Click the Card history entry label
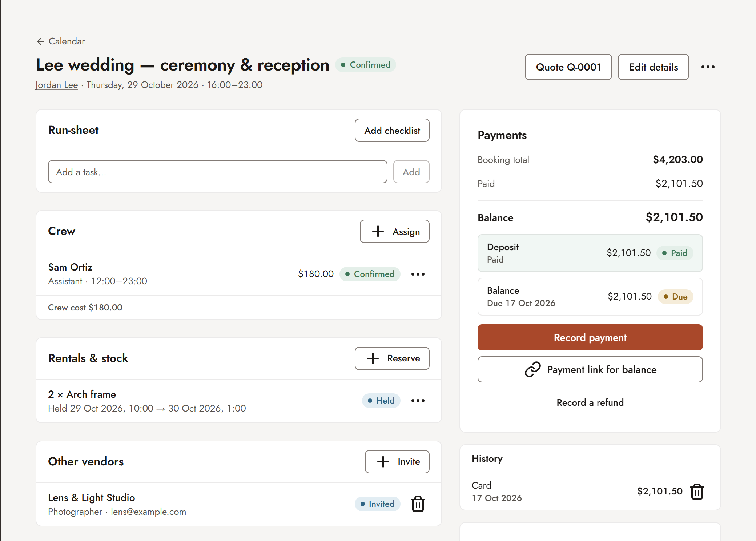This screenshot has height=541, width=756. click(481, 486)
